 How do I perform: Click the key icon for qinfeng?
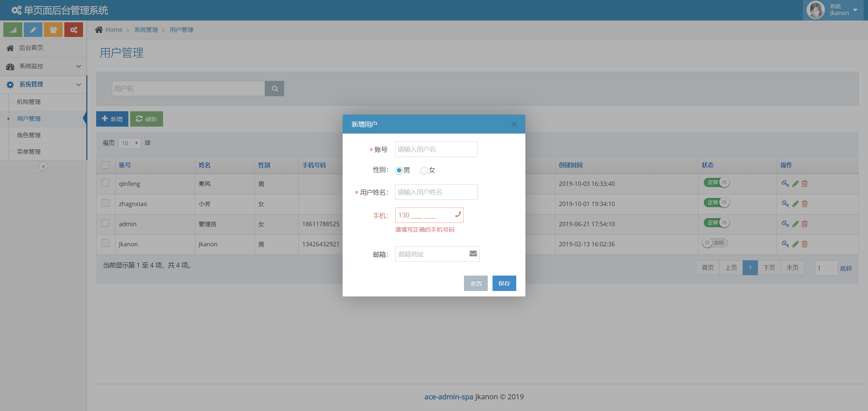[785, 184]
